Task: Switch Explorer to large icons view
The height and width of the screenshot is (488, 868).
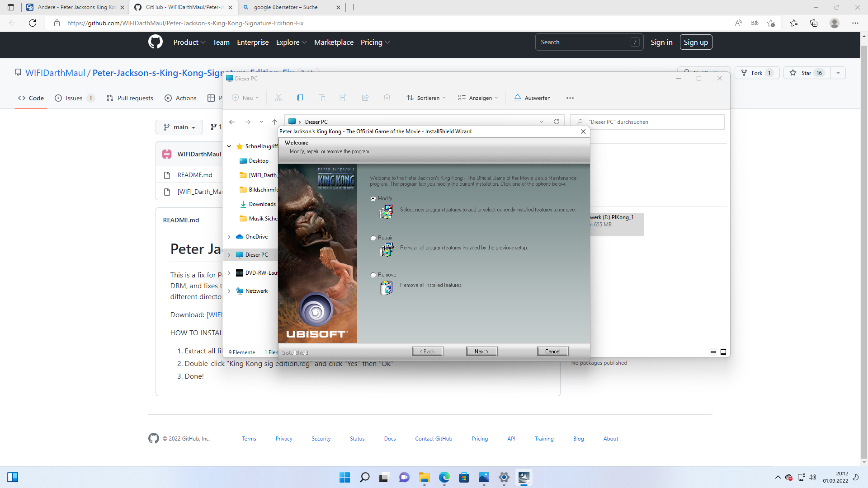Action: coord(723,352)
